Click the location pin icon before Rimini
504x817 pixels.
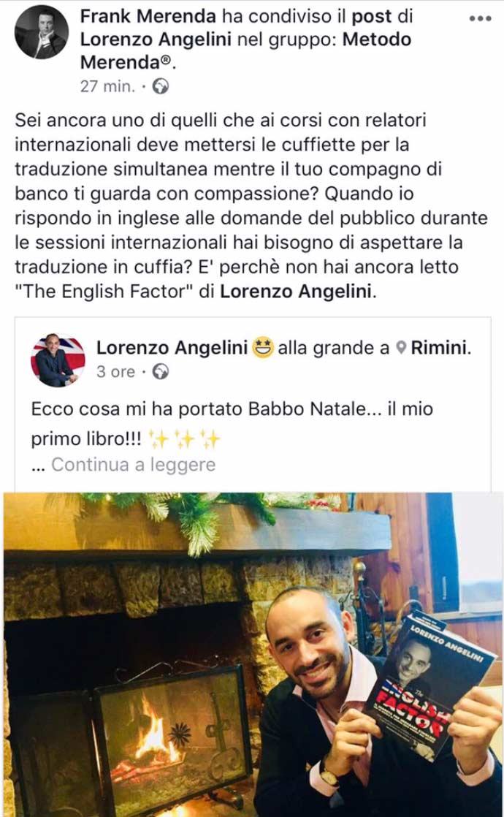tap(401, 348)
